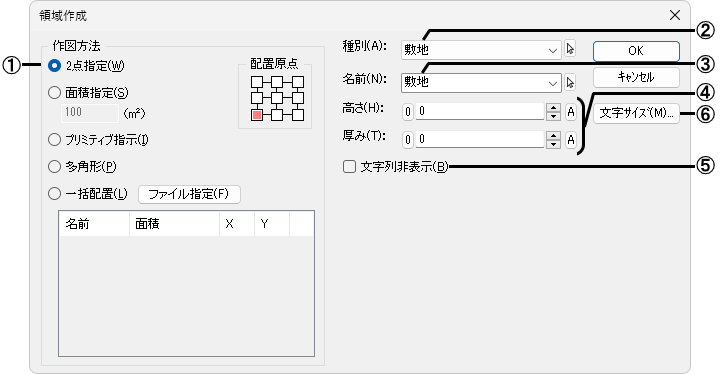Click the pick arrow icon beside 名前 dropdown

pos(570,83)
